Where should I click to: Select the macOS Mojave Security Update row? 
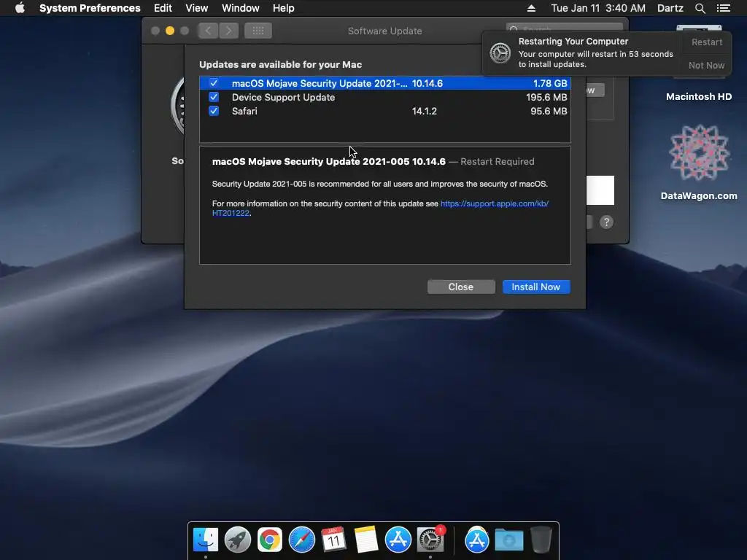point(385,83)
